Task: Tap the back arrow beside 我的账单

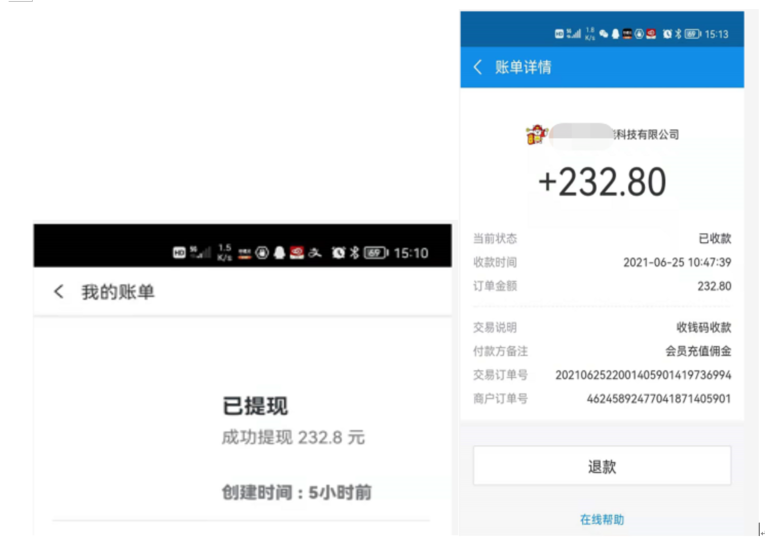Action: tap(58, 292)
